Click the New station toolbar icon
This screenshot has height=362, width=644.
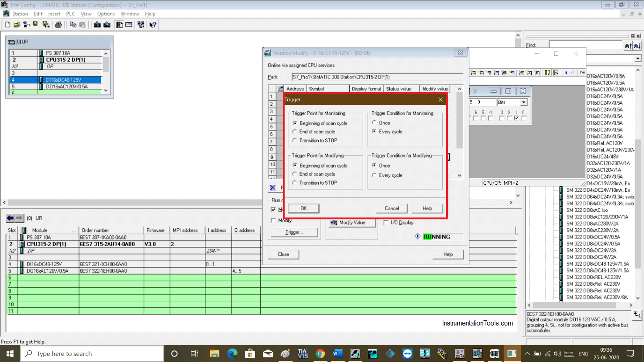(7, 24)
